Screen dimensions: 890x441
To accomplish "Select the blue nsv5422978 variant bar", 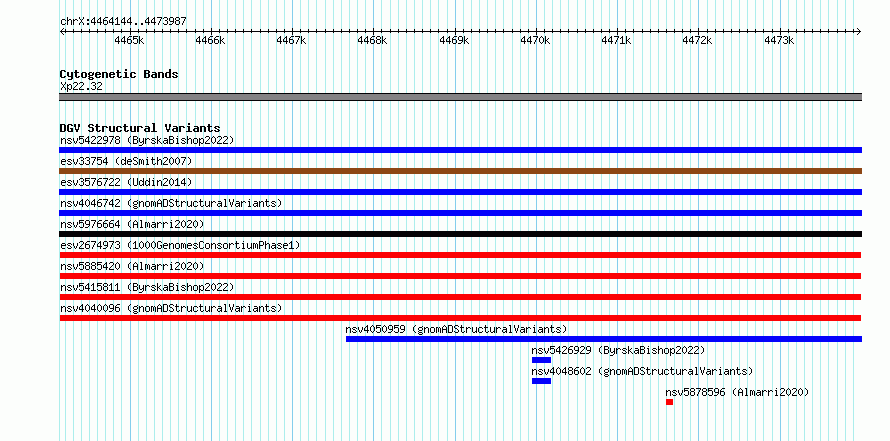I will 460,150.
